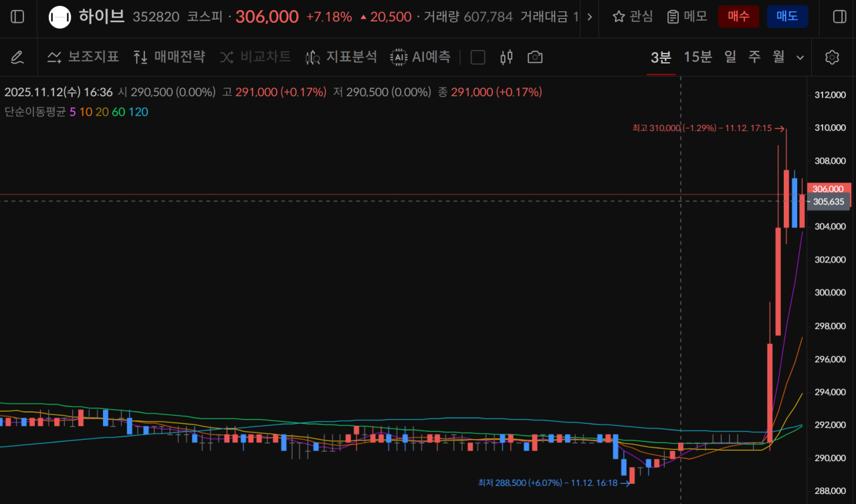Expand the timeframe dropdown chevron
The width and height of the screenshot is (856, 504).
coord(800,58)
